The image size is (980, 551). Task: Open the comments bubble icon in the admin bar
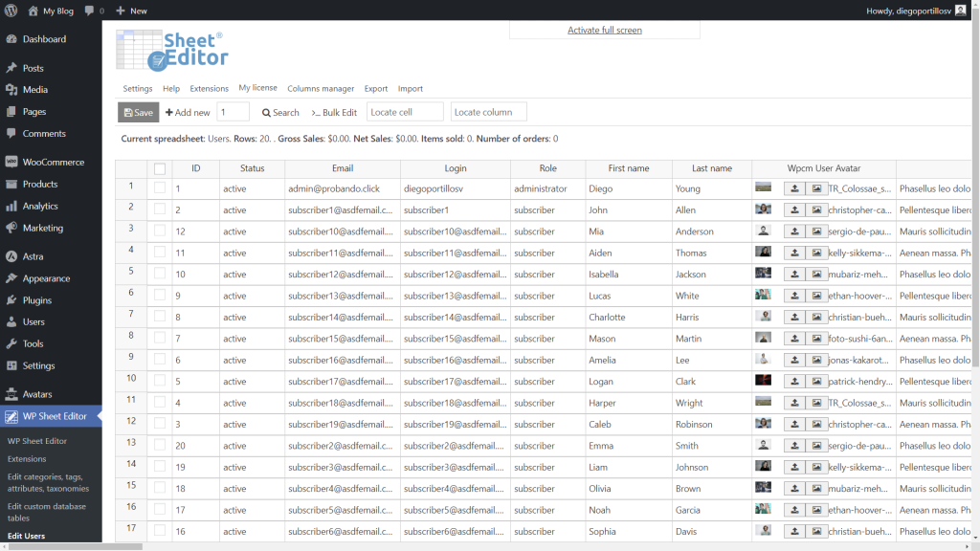(x=88, y=10)
